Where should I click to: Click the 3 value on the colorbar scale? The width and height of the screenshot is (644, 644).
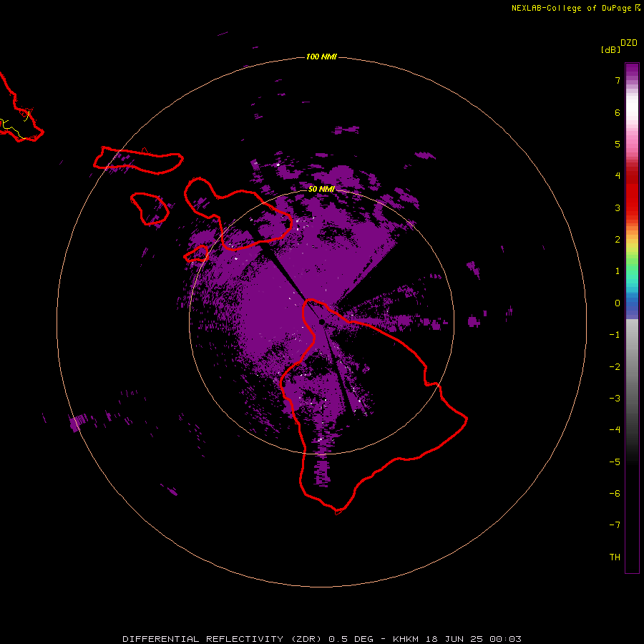click(618, 208)
